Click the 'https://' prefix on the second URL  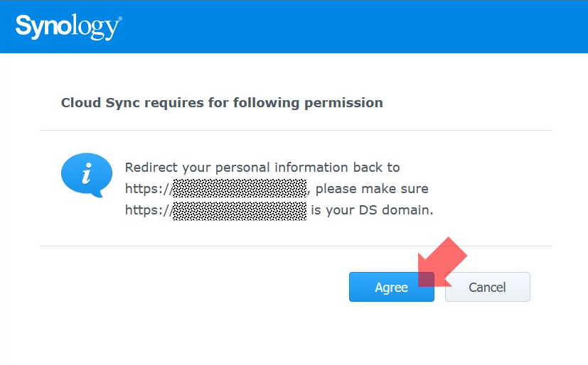148,210
